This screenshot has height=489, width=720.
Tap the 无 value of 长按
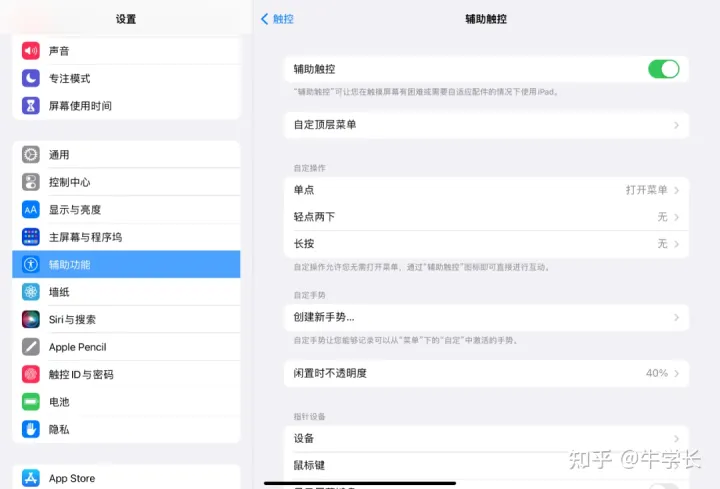(x=662, y=244)
